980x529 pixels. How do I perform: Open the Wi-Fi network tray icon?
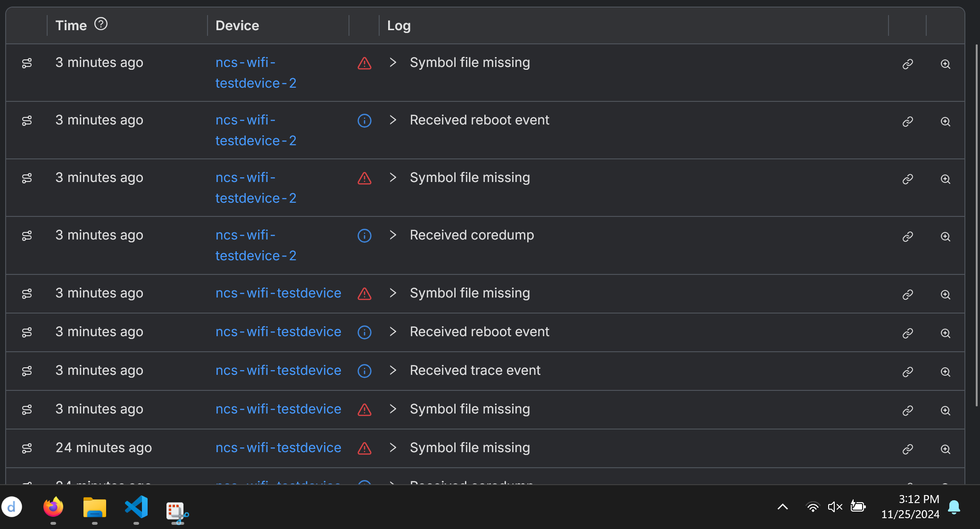click(813, 507)
